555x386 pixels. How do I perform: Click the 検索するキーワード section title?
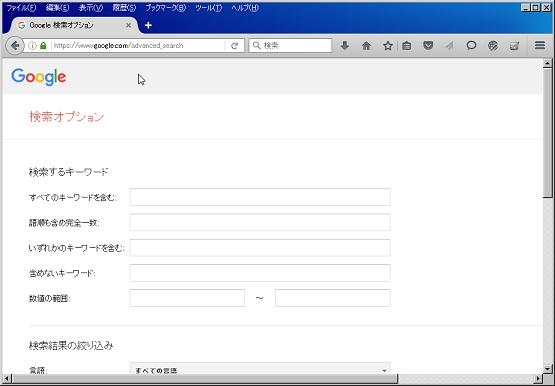(x=68, y=172)
